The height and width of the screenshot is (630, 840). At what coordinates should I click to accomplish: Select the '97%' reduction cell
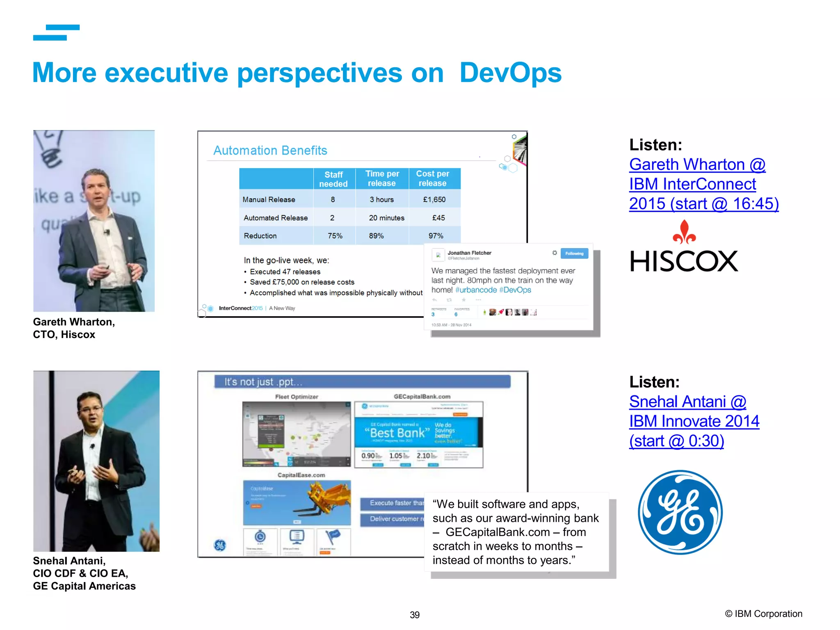pos(436,236)
